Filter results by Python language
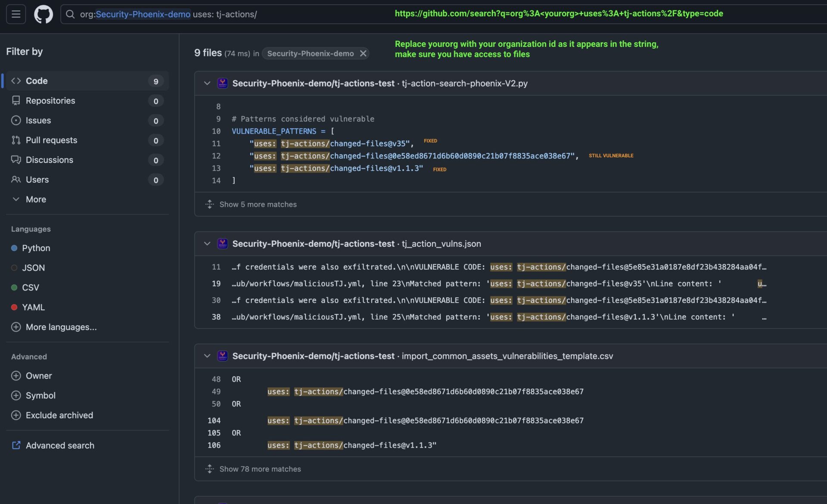The image size is (827, 504). tap(36, 248)
